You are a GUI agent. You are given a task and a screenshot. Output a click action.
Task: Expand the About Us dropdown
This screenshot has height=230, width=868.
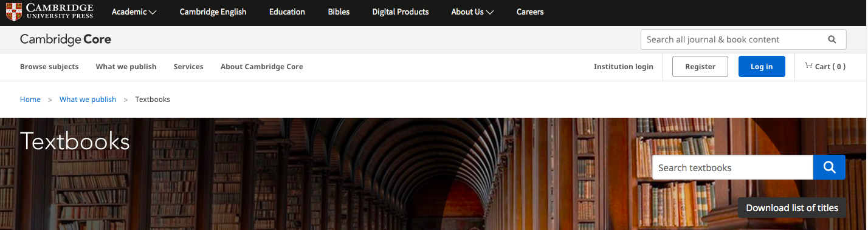tap(472, 12)
